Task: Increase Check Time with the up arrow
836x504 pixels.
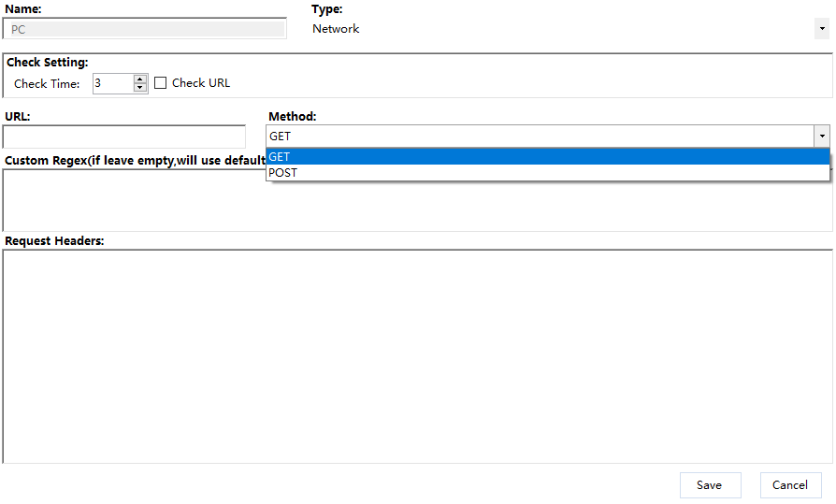Action: coord(140,79)
